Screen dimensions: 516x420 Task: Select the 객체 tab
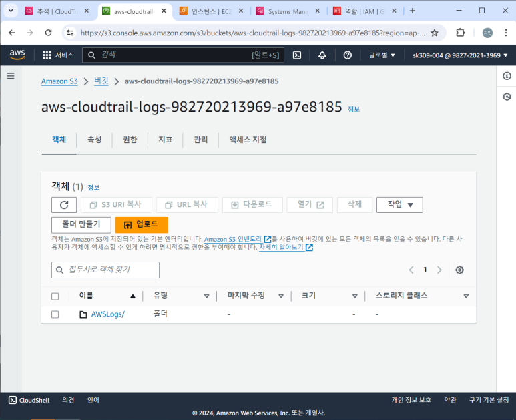[59, 140]
